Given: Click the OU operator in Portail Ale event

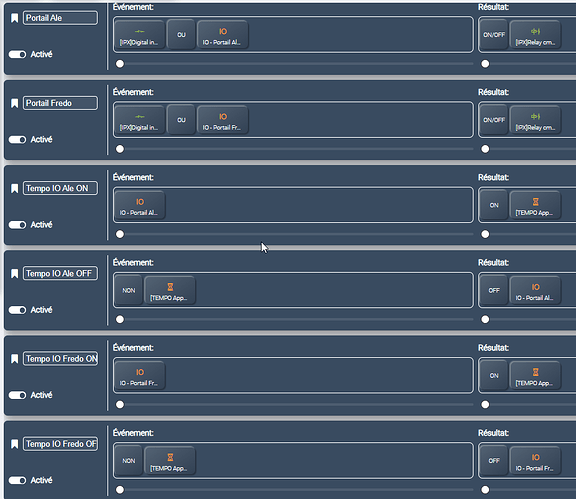Looking at the screenshot, I should pyautogui.click(x=181, y=35).
